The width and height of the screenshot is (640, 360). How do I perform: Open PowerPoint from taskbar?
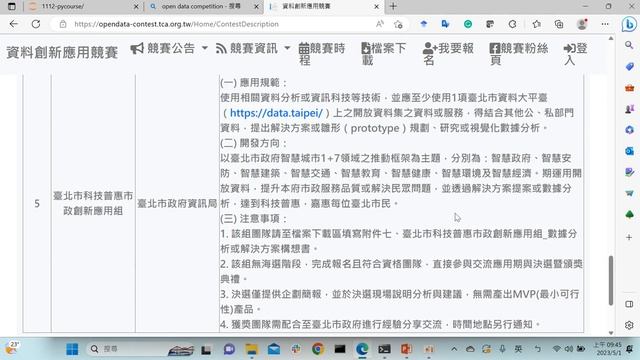406,349
